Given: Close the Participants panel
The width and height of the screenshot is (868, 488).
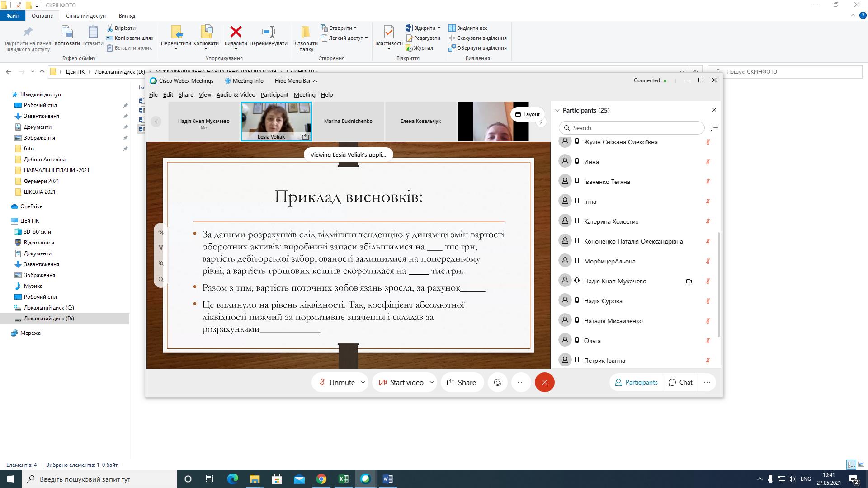Looking at the screenshot, I should [x=714, y=110].
